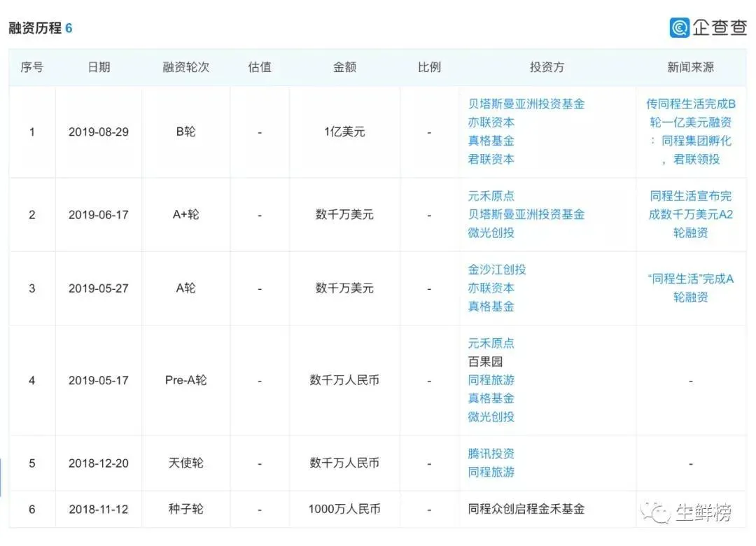Viewport: 756px width, 546px height.
Task: Select the A轮 round cell
Action: (185, 288)
